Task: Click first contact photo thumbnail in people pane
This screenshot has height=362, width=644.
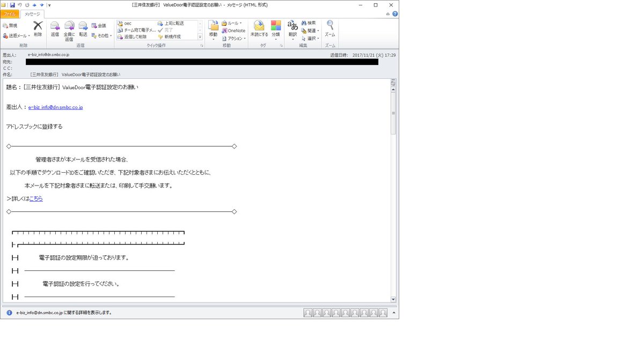Action: pyautogui.click(x=308, y=313)
